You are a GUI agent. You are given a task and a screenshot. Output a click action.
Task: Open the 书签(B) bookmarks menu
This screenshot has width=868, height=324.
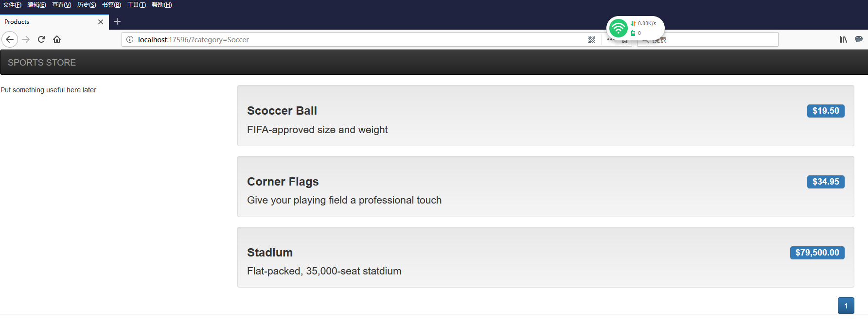point(111,5)
